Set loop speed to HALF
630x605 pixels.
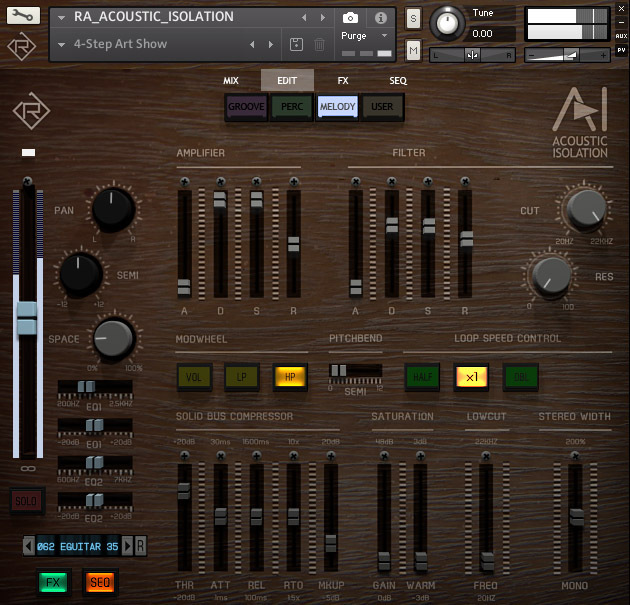[422, 377]
